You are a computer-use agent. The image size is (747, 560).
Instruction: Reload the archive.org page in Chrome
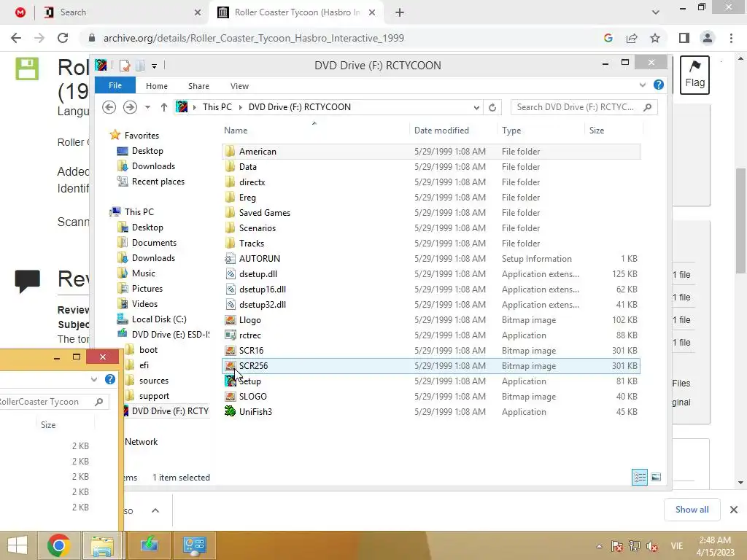(x=63, y=38)
